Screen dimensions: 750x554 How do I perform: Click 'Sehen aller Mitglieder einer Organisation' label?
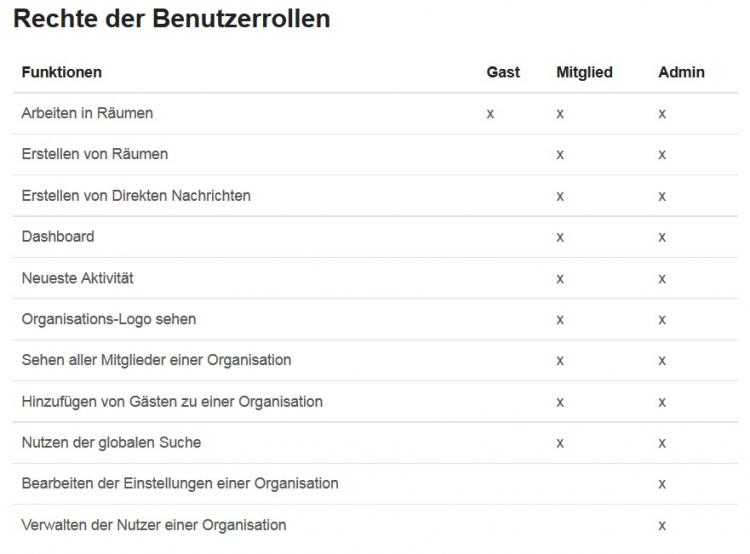(x=156, y=360)
